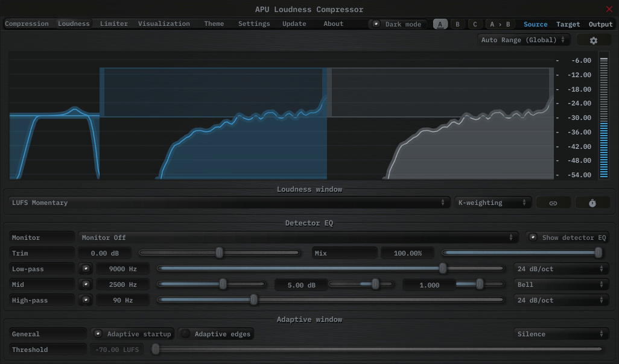Select preset slot B
This screenshot has width=619, height=364.
(x=457, y=24)
